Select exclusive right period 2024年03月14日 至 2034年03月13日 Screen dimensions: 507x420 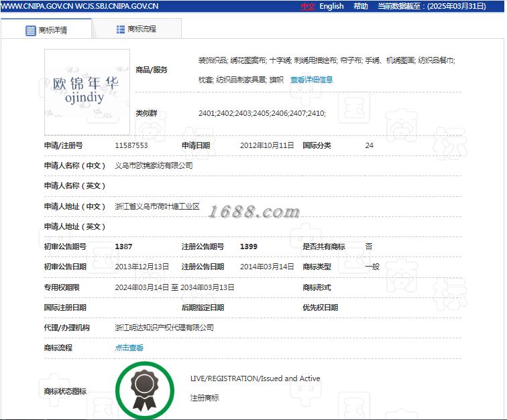174,287
